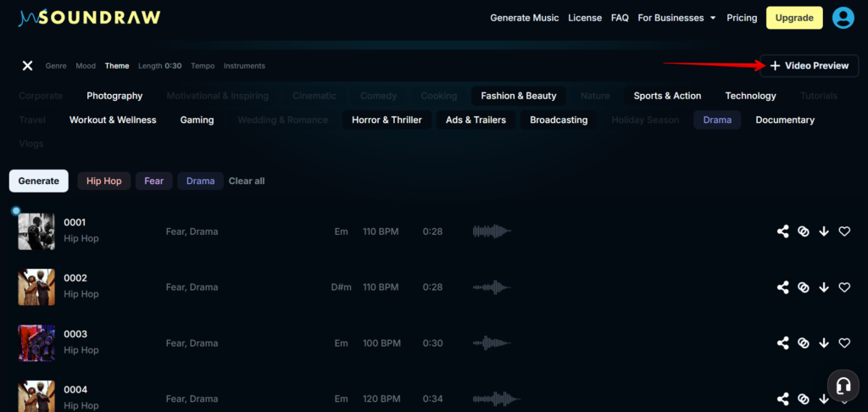Click 100 BPM on track 0003
This screenshot has width=868, height=412.
[x=381, y=343]
